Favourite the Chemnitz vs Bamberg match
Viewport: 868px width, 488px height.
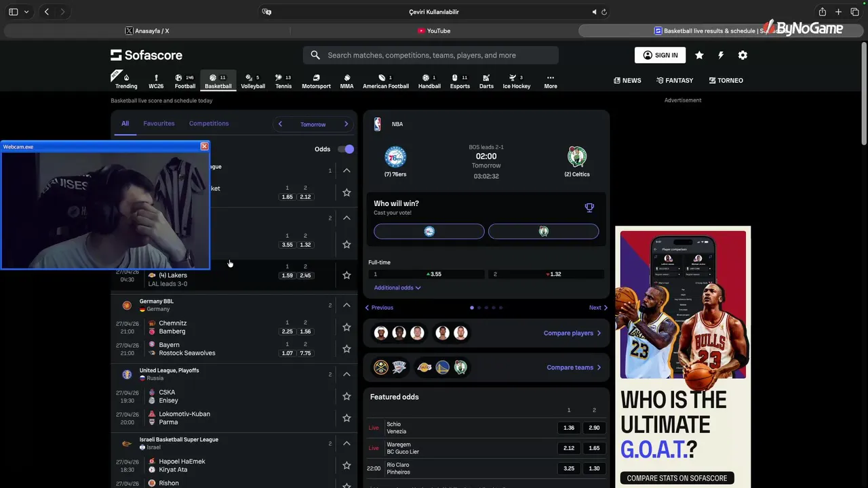point(347,327)
